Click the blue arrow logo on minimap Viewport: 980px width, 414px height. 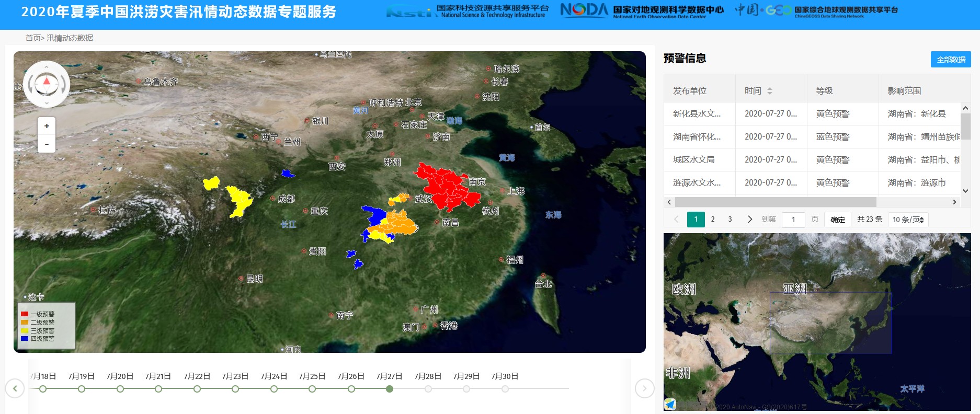coord(670,404)
